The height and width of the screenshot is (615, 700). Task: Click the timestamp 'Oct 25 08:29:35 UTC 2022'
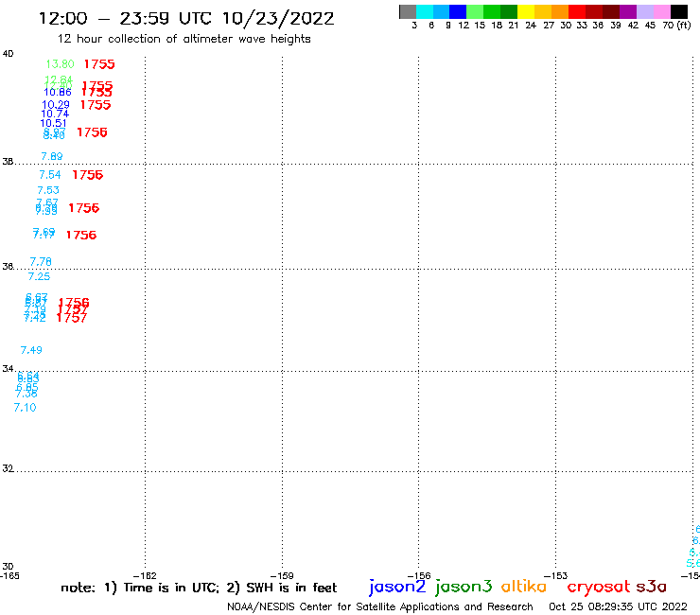click(x=618, y=606)
